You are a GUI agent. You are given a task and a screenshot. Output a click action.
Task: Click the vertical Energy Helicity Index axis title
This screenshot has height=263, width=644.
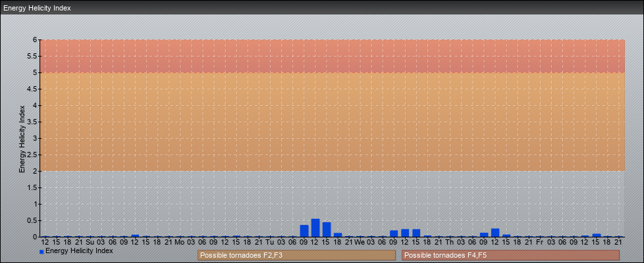[22, 139]
